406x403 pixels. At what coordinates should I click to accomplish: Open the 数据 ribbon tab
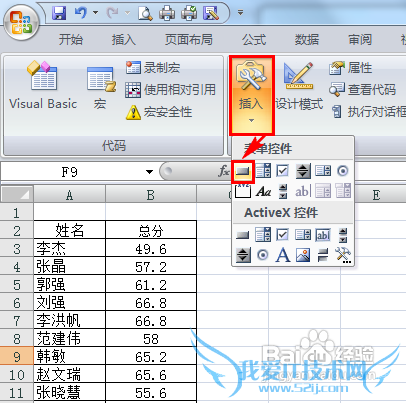click(x=307, y=40)
